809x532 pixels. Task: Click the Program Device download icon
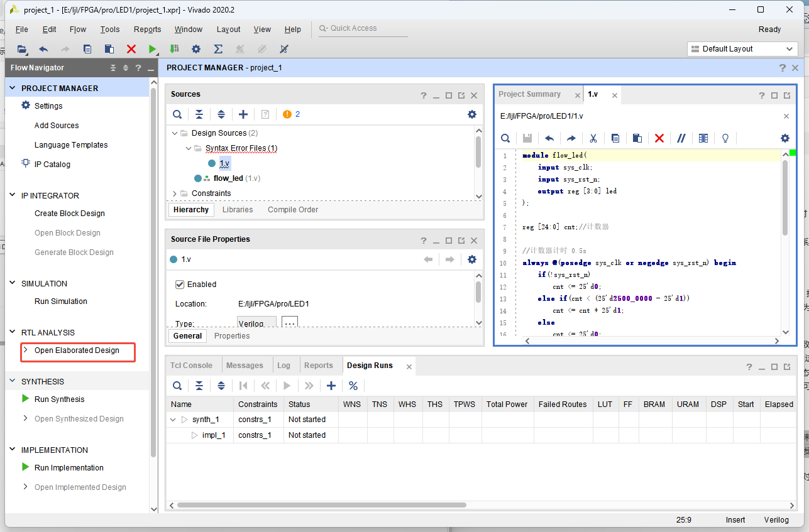(x=174, y=49)
